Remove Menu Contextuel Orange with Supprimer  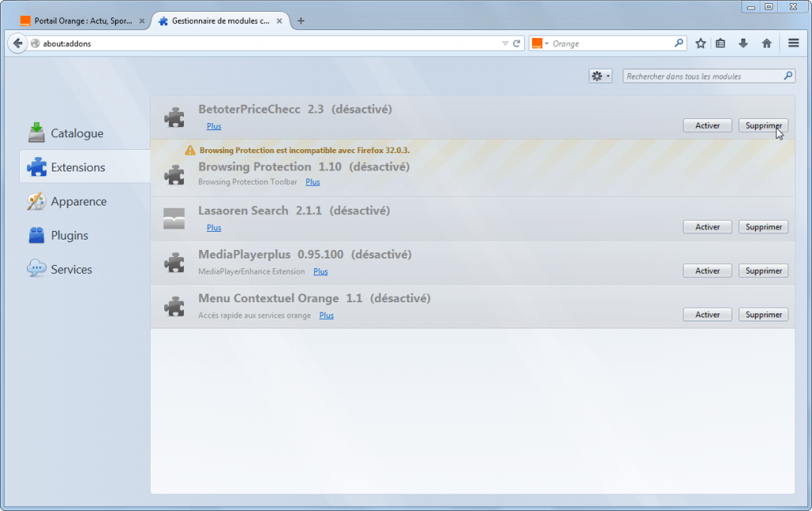(764, 314)
